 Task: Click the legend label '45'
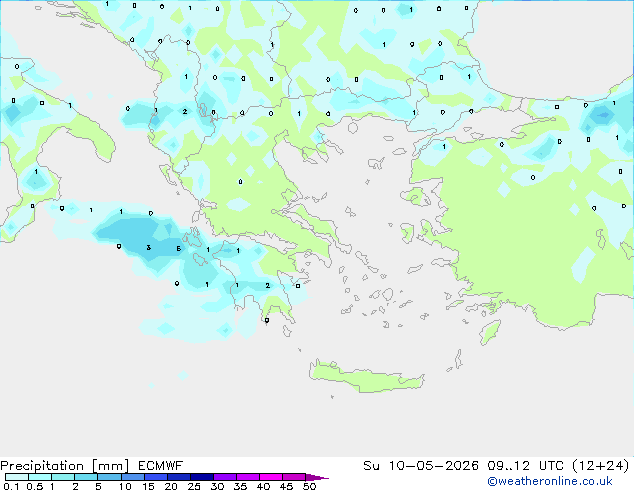tap(286, 486)
